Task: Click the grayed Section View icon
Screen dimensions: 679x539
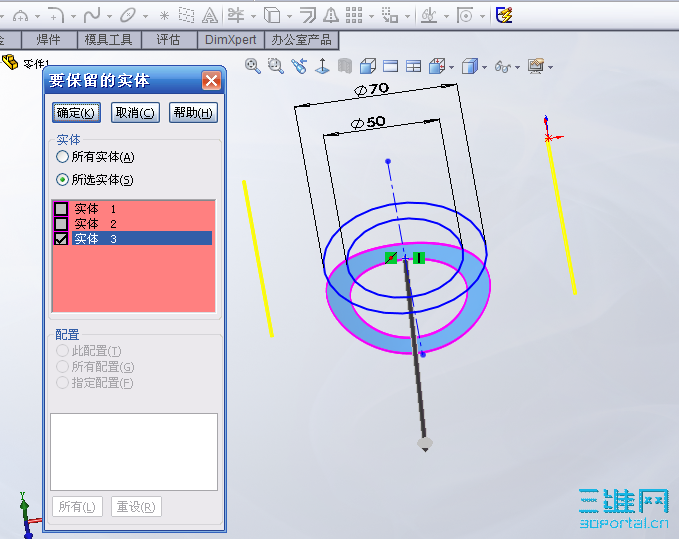Action: point(345,66)
